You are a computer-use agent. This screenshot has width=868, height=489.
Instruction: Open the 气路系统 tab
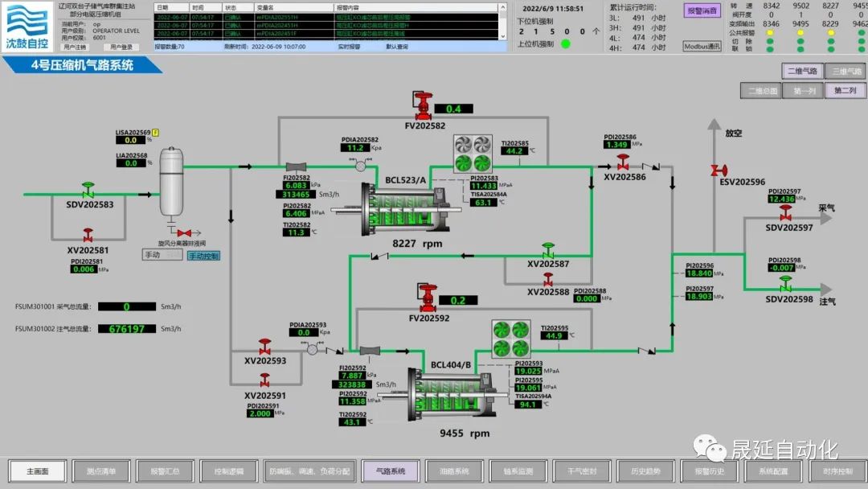point(390,471)
